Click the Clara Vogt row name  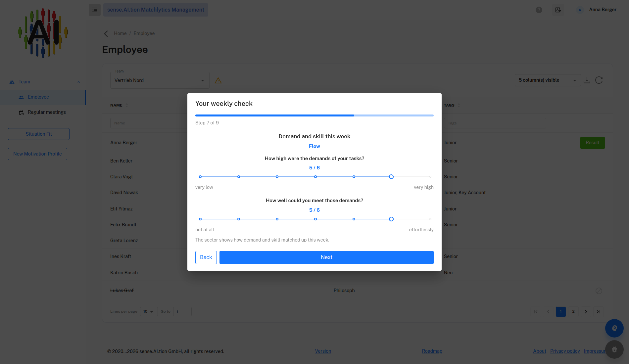[121, 177]
